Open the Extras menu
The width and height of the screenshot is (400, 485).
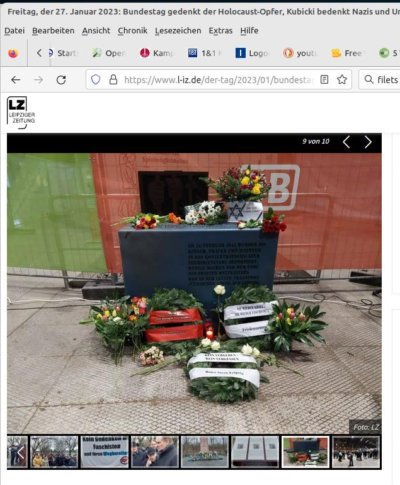pos(220,31)
